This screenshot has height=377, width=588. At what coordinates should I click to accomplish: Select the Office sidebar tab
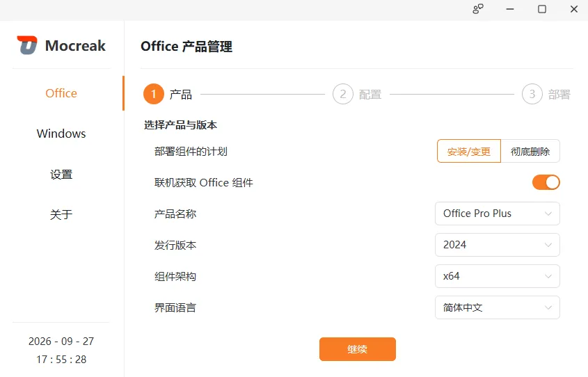(61, 93)
